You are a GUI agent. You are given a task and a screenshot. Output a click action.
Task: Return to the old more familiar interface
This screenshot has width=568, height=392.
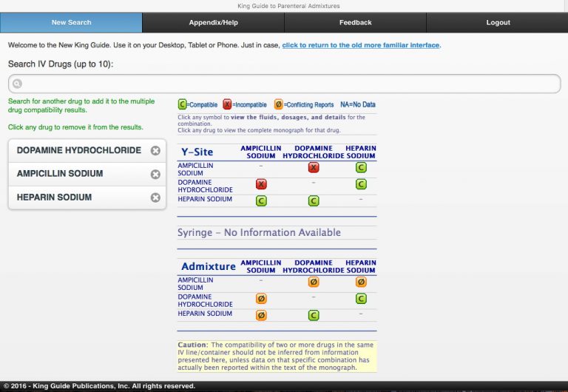361,45
